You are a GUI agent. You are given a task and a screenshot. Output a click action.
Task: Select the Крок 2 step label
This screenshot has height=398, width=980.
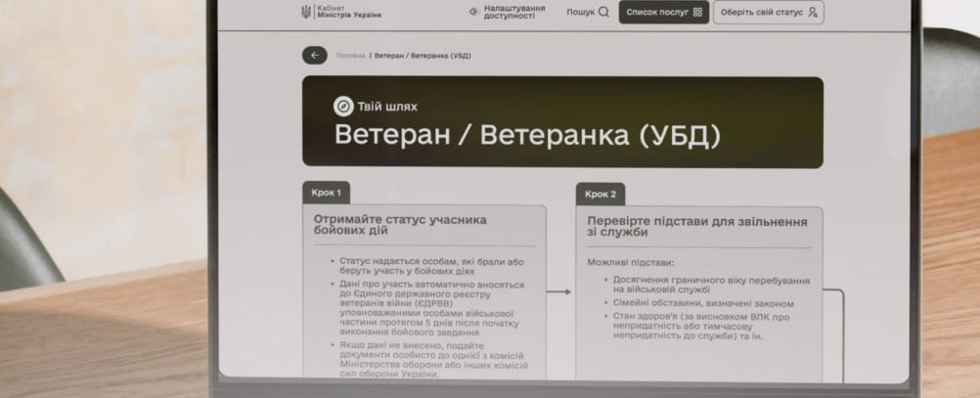click(601, 194)
